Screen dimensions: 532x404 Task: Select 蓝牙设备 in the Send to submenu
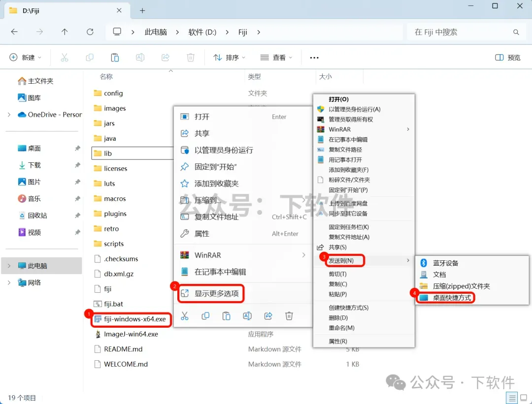(x=471, y=263)
